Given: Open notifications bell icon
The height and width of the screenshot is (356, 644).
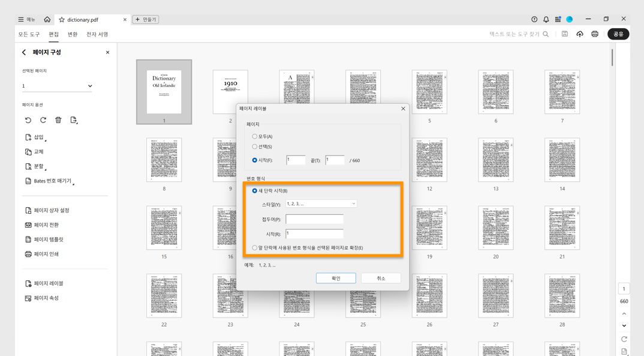Looking at the screenshot, I should 546,19.
